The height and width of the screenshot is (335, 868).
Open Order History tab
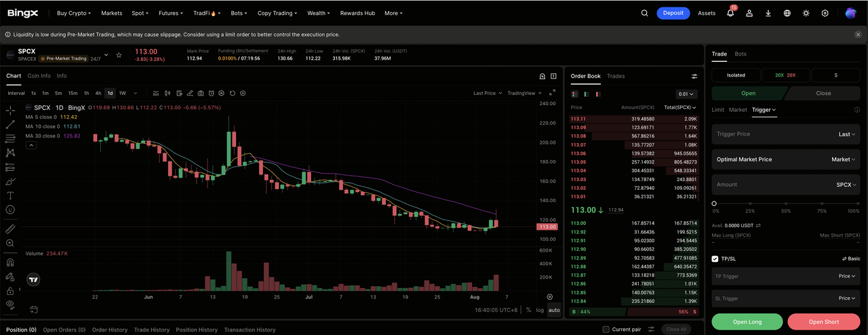coord(110,330)
